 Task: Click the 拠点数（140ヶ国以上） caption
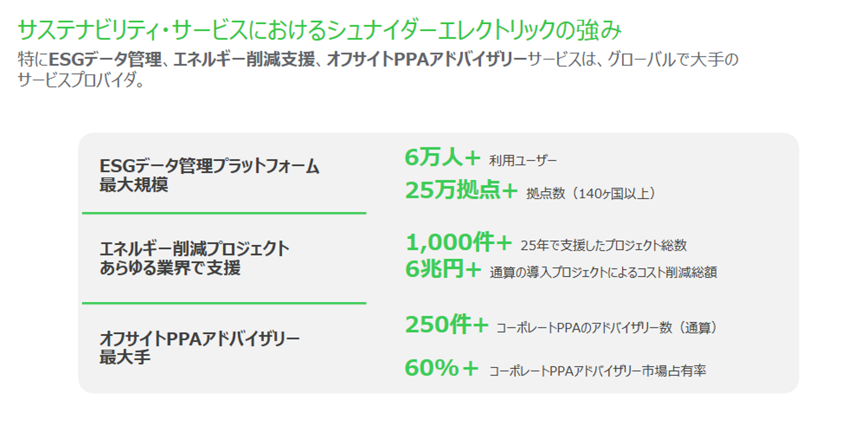[x=591, y=193]
